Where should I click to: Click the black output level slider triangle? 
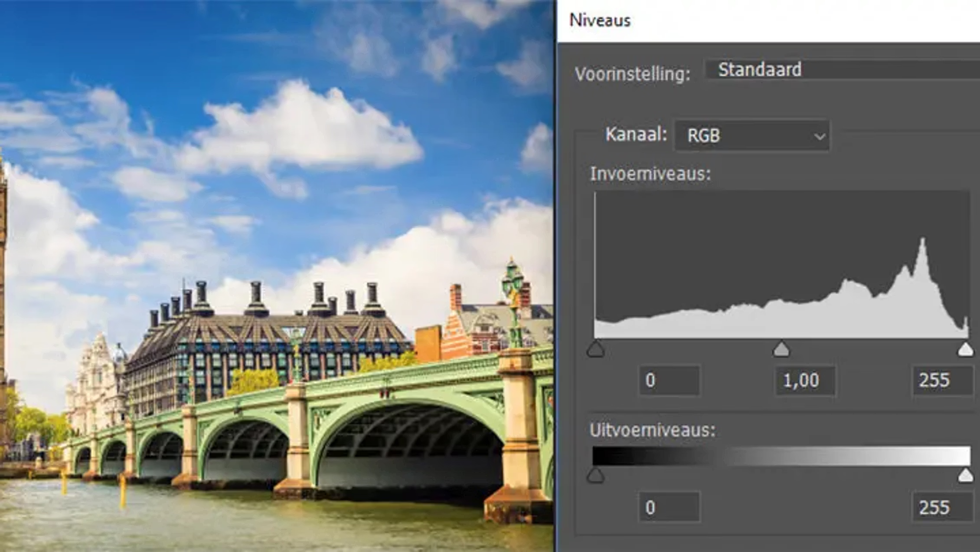[595, 476]
